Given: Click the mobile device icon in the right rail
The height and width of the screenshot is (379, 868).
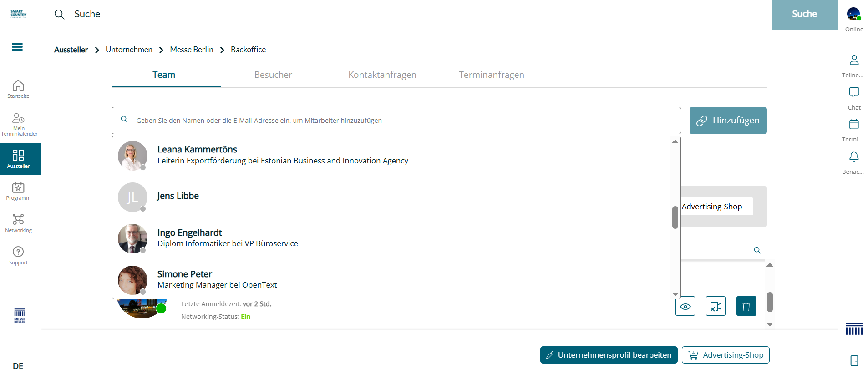Looking at the screenshot, I should (x=854, y=361).
